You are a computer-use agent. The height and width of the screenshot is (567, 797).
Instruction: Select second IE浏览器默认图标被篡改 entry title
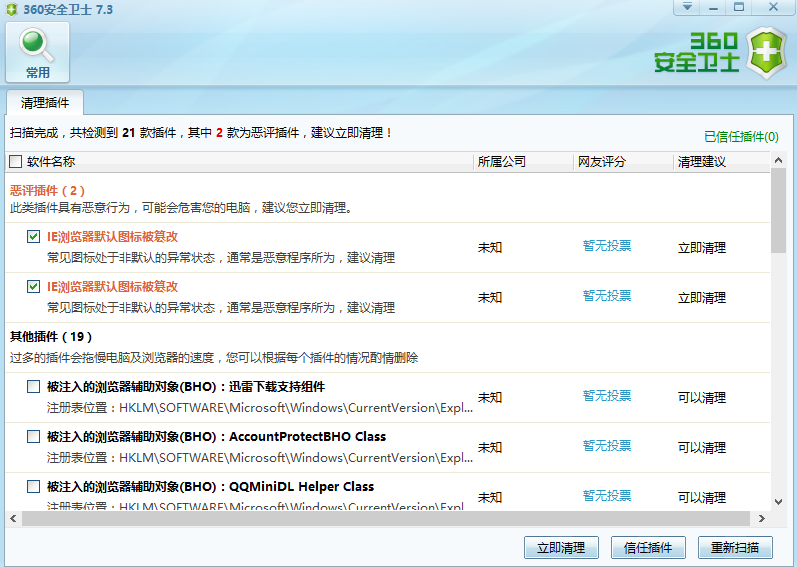tap(112, 287)
